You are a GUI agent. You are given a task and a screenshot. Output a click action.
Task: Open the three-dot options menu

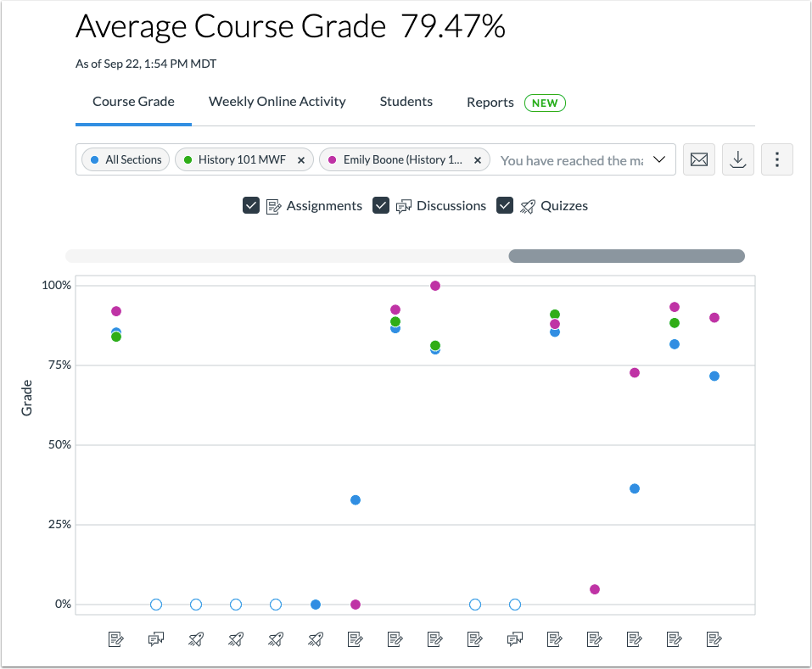point(776,159)
